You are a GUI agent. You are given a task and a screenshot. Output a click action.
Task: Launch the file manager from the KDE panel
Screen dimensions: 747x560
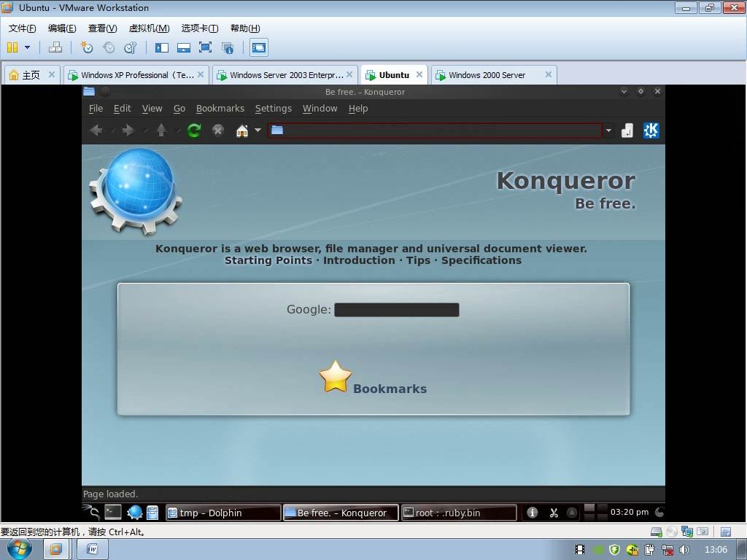152,513
